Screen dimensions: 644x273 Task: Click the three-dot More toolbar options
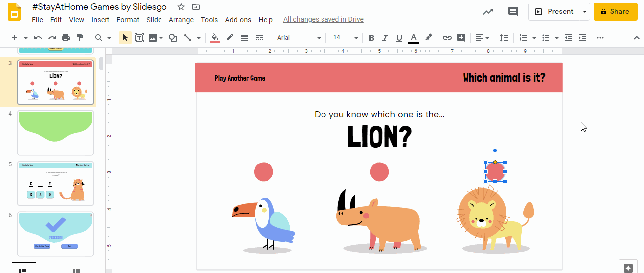(600, 38)
